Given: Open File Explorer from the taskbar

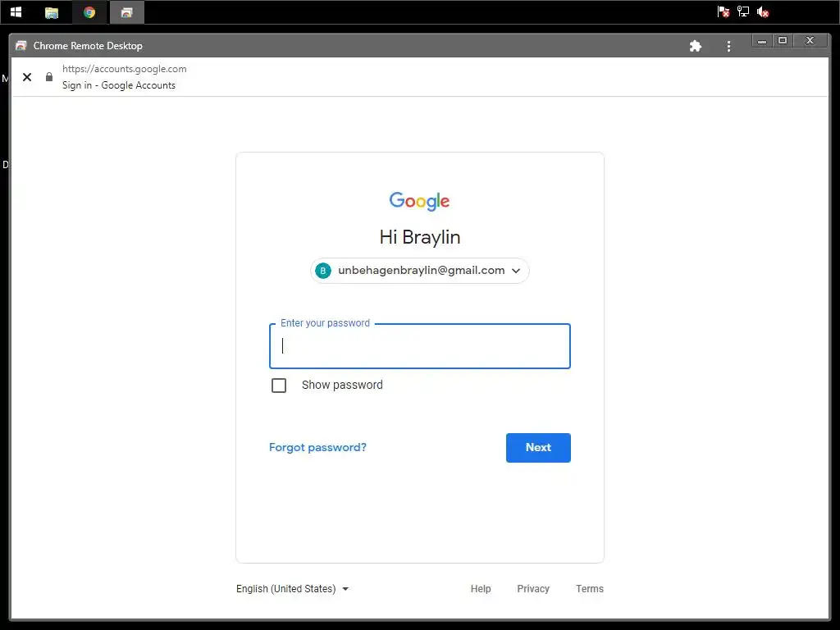Looking at the screenshot, I should 52,12.
